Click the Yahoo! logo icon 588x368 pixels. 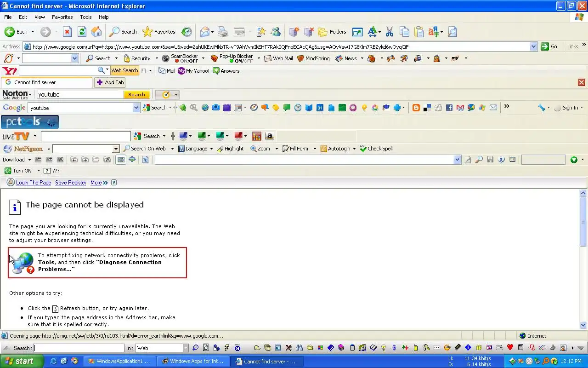[x=10, y=71]
